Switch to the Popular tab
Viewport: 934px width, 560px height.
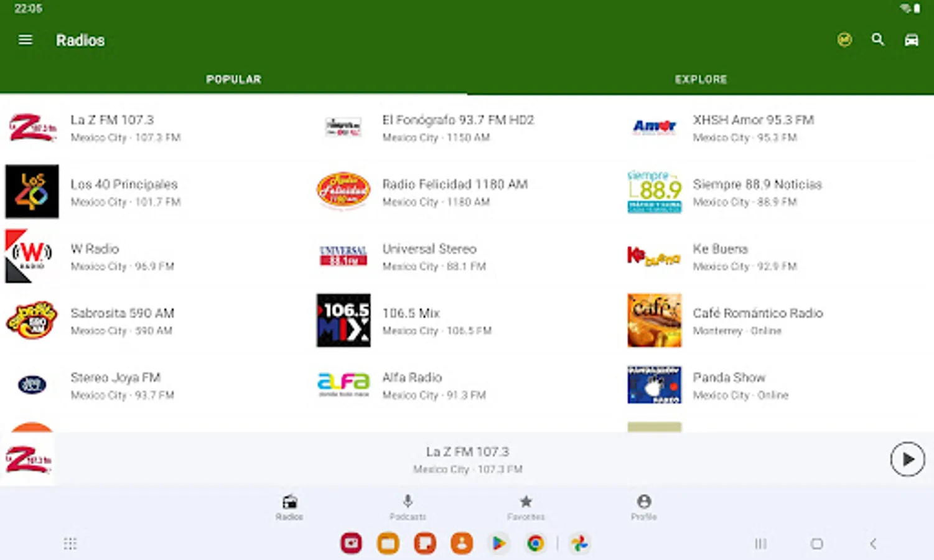click(x=233, y=80)
